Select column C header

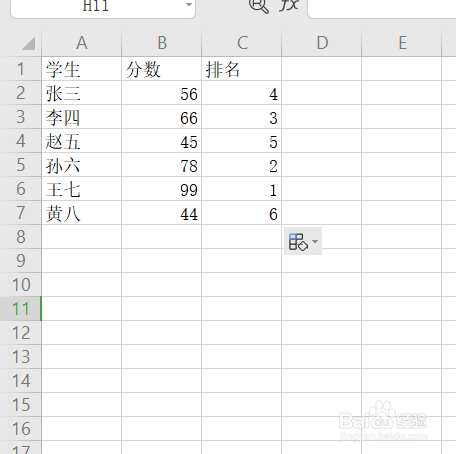242,43
